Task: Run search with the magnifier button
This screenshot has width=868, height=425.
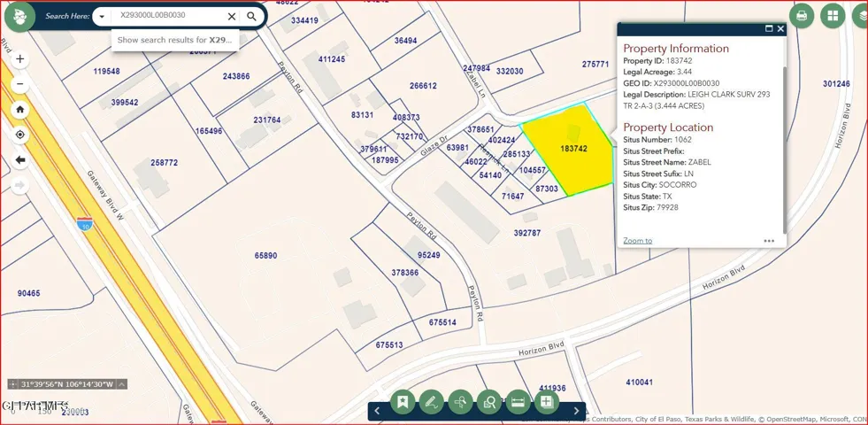Action: (252, 17)
